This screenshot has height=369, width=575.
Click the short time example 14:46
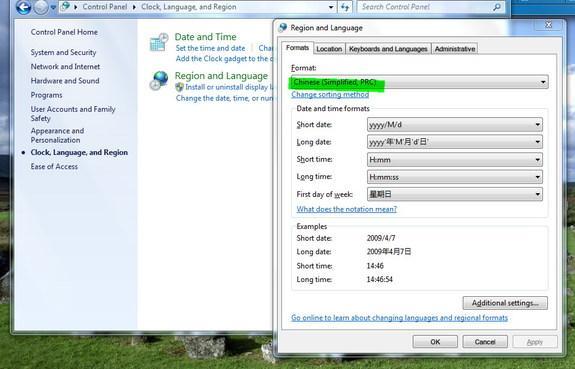pyautogui.click(x=375, y=266)
